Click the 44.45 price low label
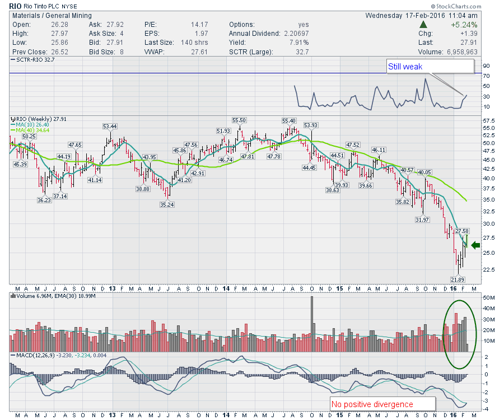The height and width of the screenshot is (420, 504). coord(309,167)
